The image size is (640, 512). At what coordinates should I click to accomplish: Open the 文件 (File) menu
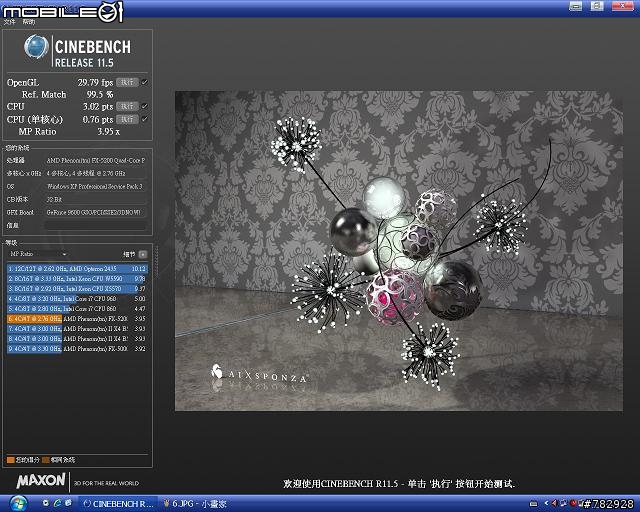click(x=9, y=22)
